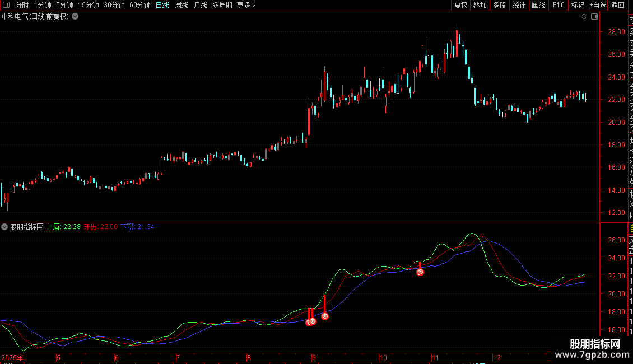Open the 画线 drawing tools

point(538,5)
